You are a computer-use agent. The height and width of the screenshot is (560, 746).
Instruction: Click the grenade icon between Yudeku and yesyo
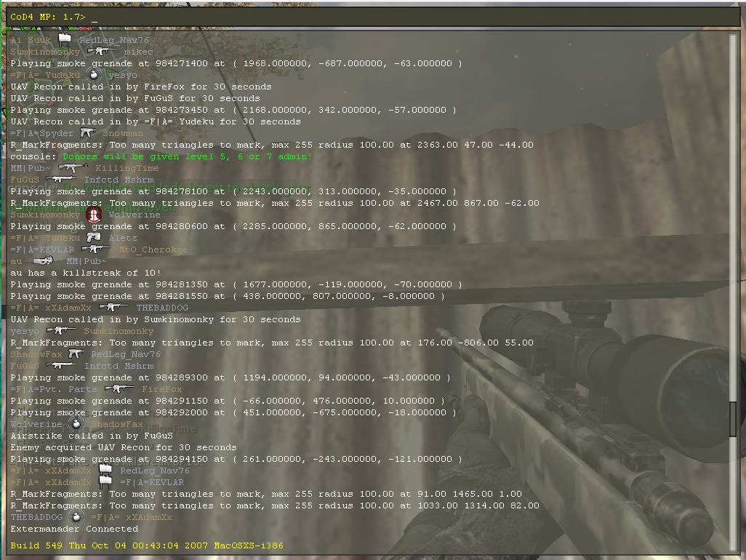pos(94,74)
